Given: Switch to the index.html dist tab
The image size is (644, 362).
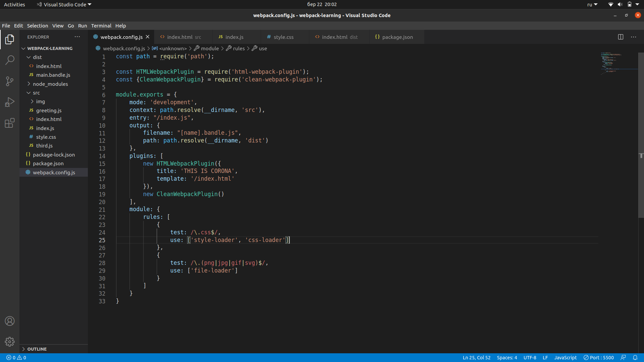Looking at the screenshot, I should pos(339,37).
